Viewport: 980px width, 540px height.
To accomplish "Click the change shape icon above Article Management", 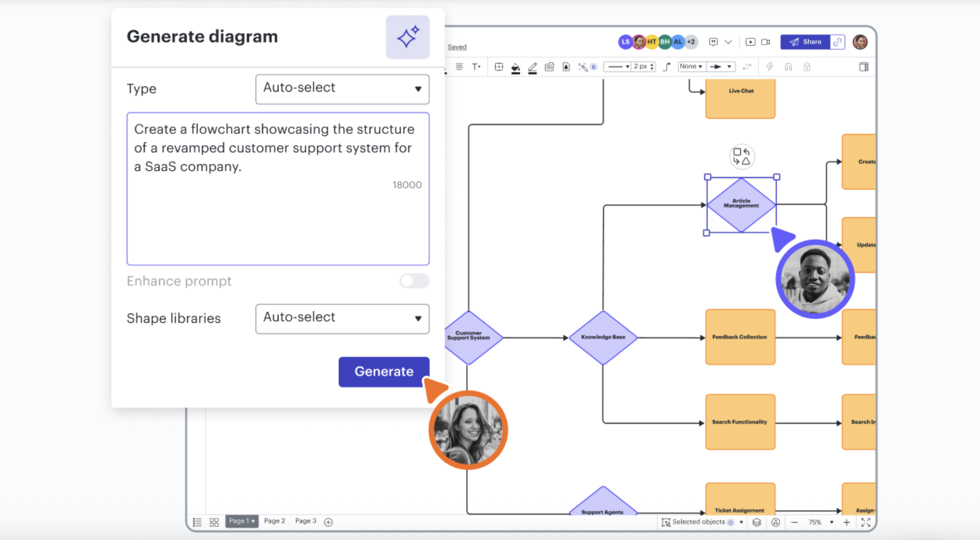I will (x=742, y=157).
